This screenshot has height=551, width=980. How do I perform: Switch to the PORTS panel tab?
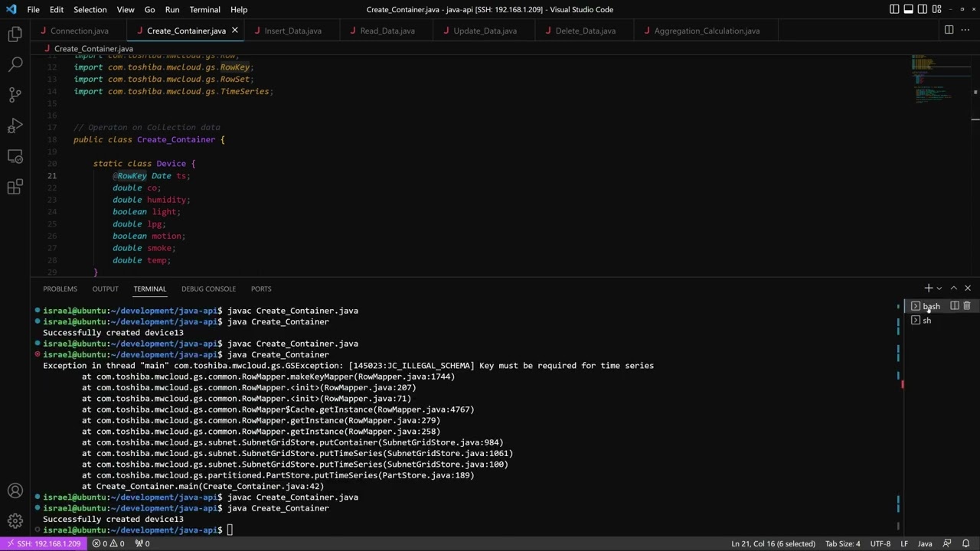261,289
